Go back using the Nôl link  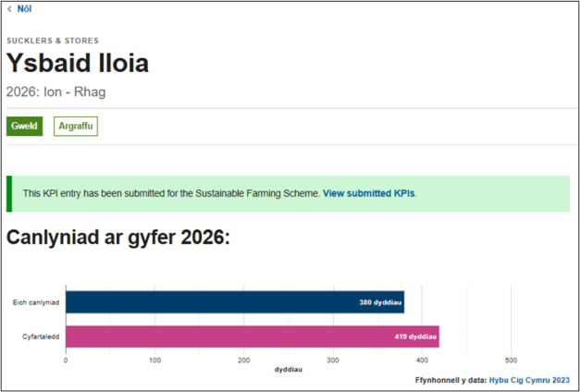[x=24, y=8]
